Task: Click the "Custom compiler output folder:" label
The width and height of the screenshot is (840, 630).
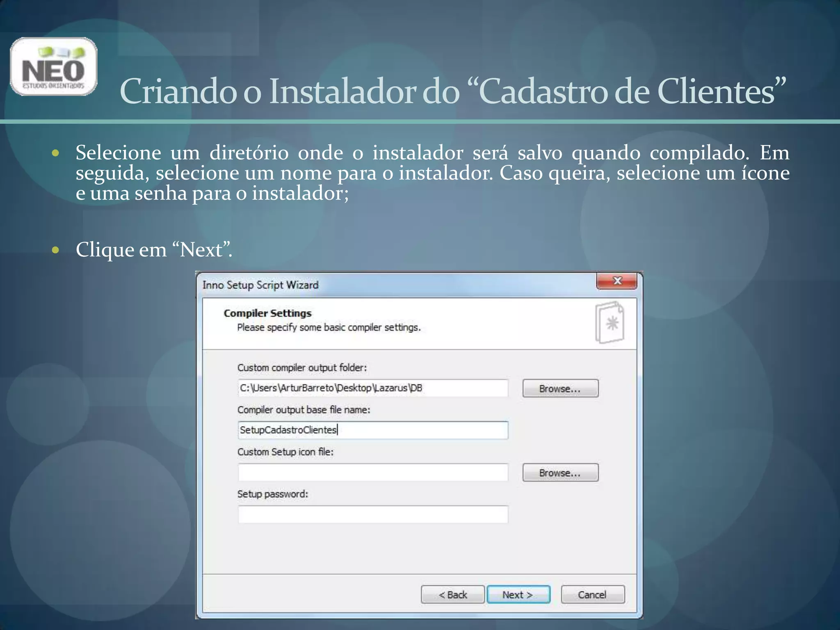Action: [302, 368]
